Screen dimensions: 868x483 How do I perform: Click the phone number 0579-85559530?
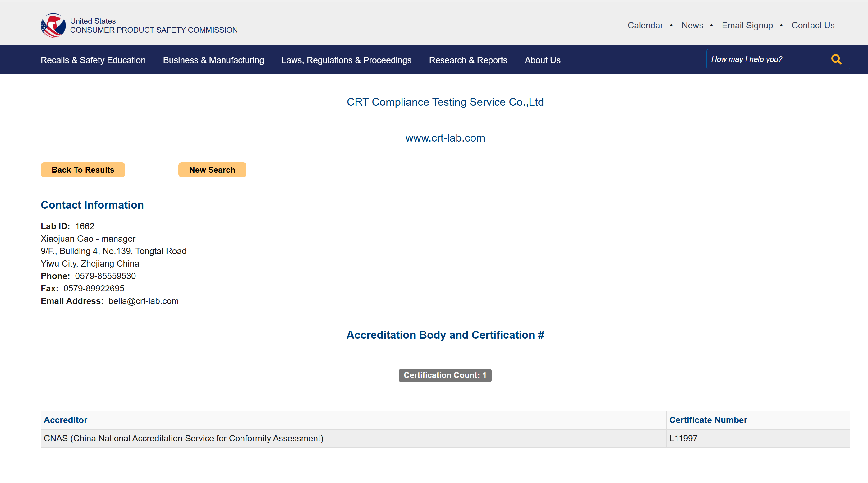(x=105, y=276)
